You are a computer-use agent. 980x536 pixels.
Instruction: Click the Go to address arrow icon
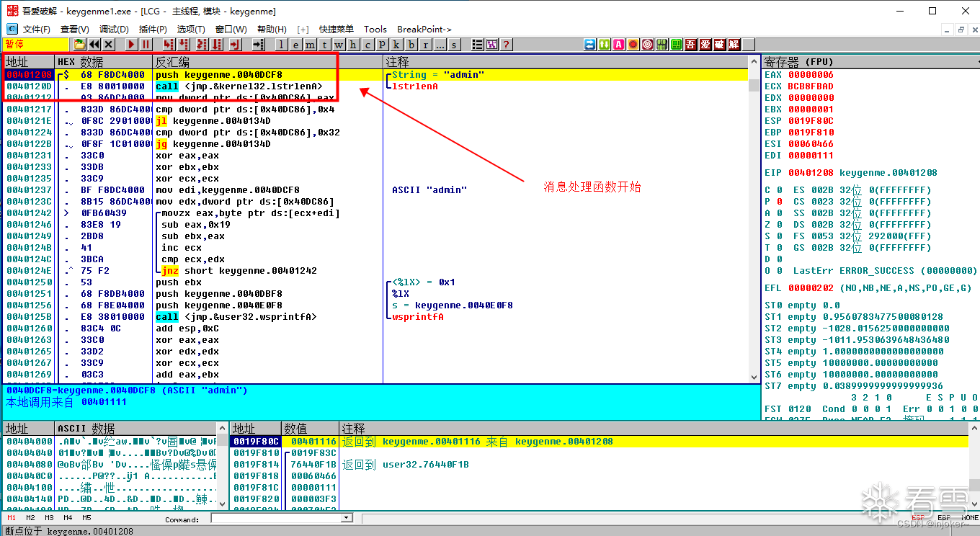pos(258,45)
